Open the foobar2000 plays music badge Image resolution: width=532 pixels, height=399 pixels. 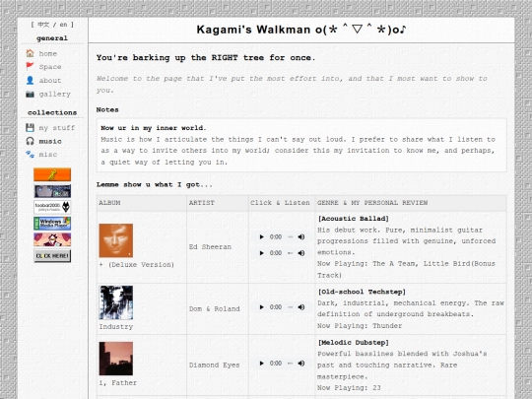coord(52,207)
